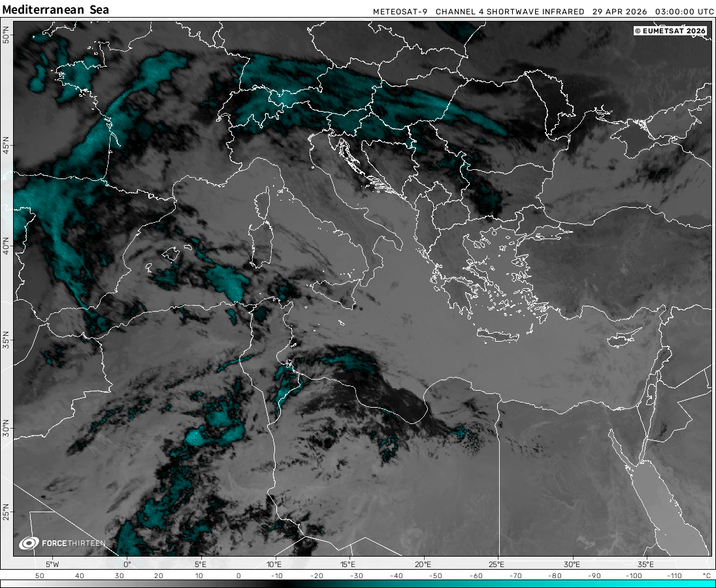
Task: Click the black band of the temperature colorbar
Action: click(287, 583)
